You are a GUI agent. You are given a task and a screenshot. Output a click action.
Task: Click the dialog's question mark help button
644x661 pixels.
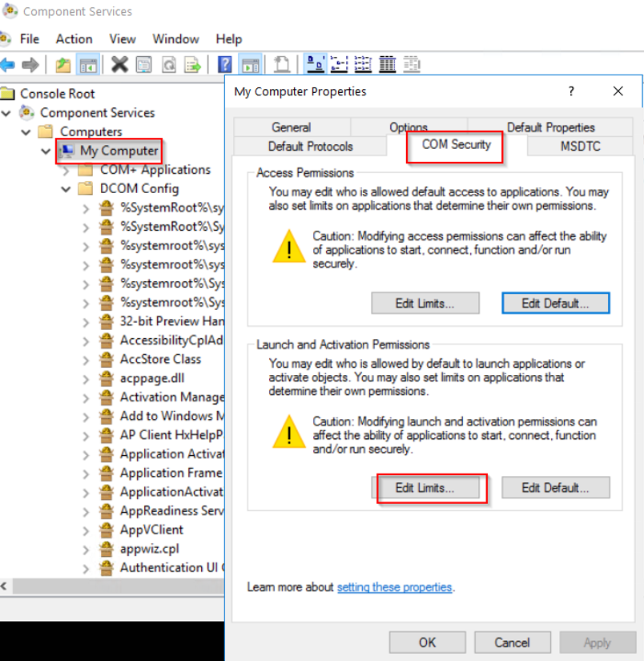pos(571,91)
